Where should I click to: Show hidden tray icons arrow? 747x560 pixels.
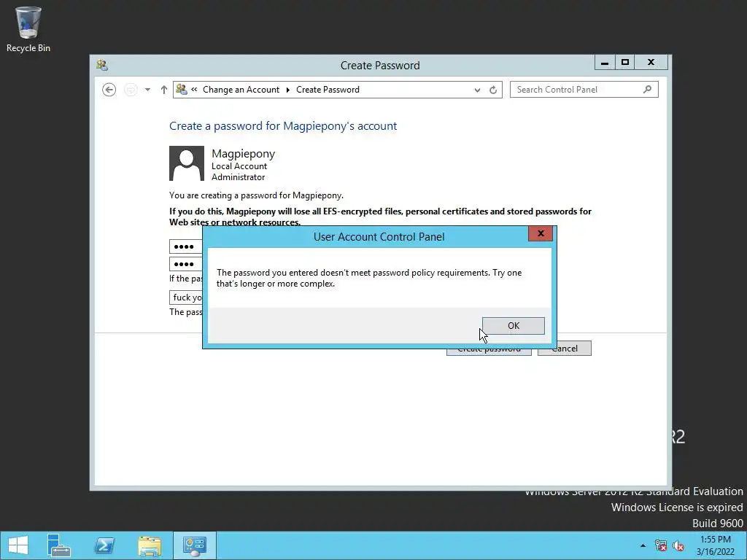643,545
